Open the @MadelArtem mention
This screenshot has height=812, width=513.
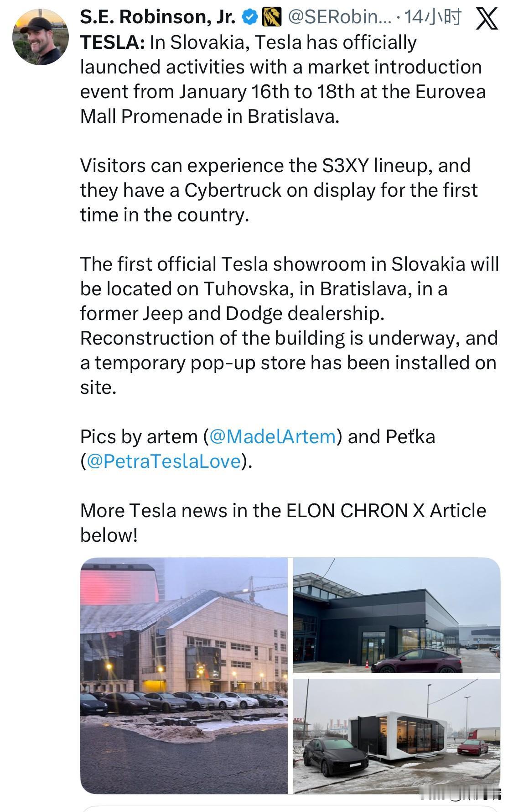point(273,436)
